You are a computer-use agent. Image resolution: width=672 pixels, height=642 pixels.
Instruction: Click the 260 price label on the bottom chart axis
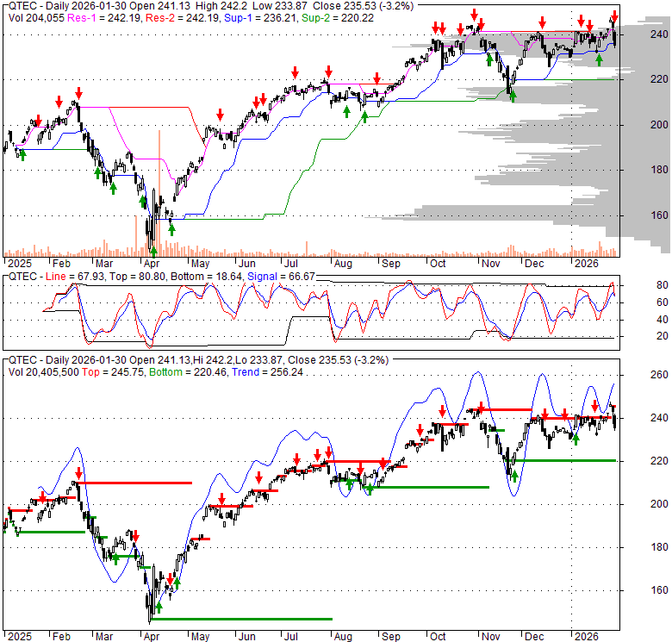(659, 375)
